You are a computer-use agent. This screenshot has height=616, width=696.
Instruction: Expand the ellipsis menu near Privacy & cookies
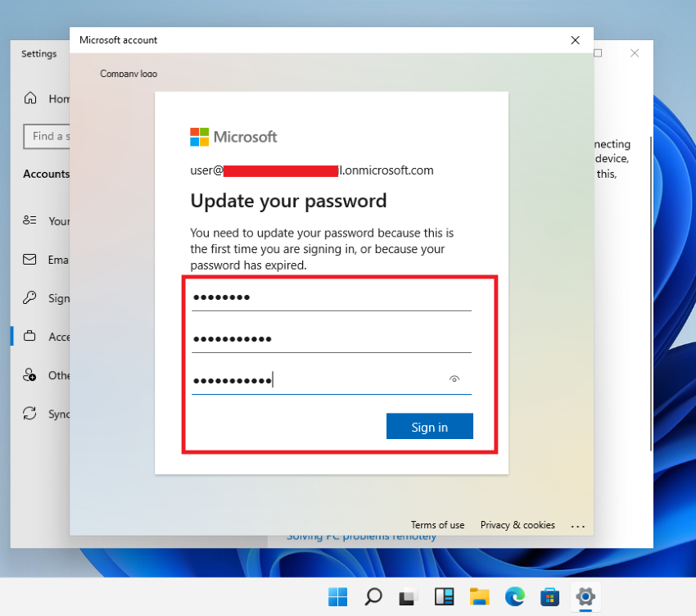click(x=578, y=525)
